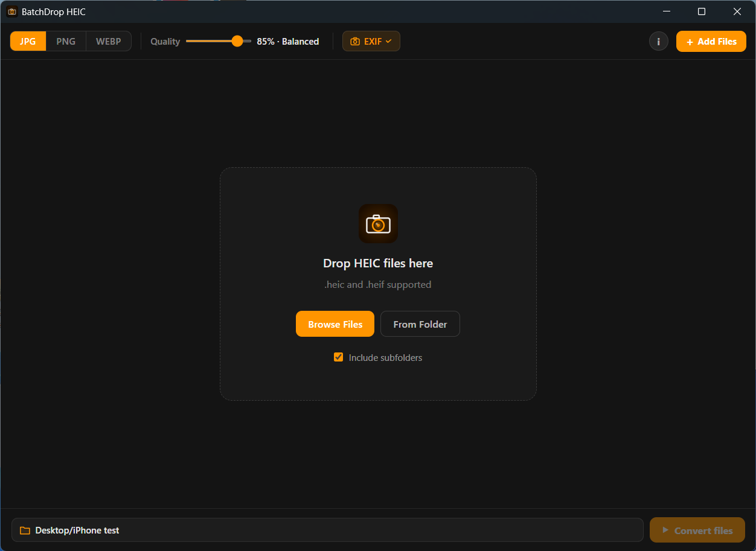Choose WEBP as the output format

click(109, 41)
